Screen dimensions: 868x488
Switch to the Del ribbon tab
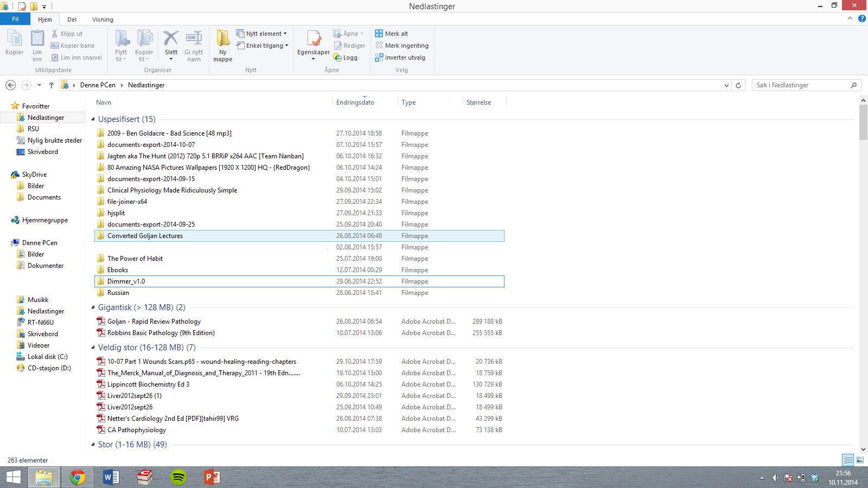[x=72, y=20]
